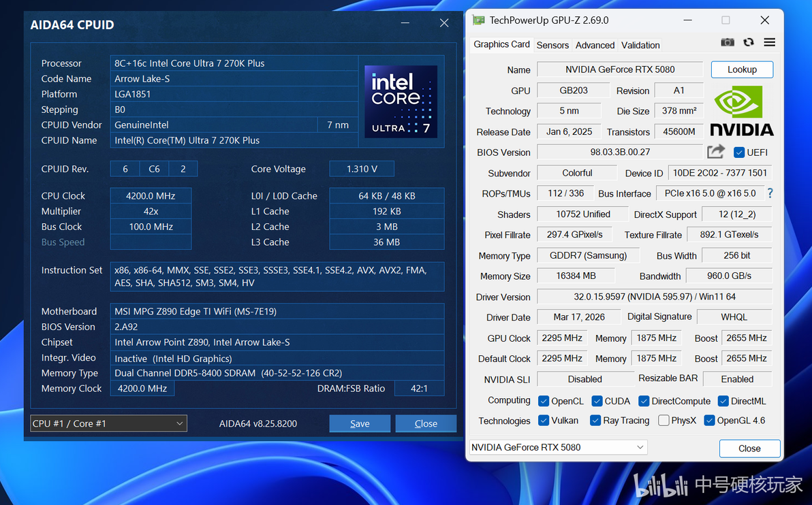
Task: Click the Device ID 10DE 2C02 field
Action: pos(720,173)
